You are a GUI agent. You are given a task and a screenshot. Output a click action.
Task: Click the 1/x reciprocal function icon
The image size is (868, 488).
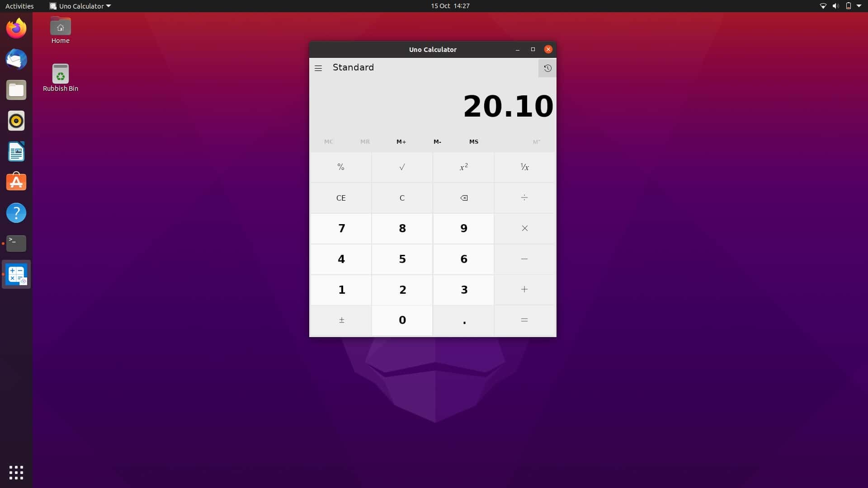pyautogui.click(x=524, y=167)
